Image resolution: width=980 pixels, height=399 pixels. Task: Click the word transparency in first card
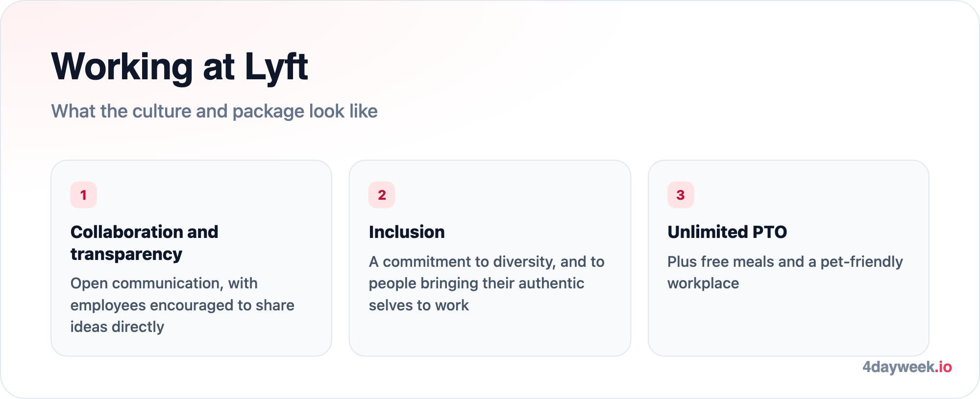tap(126, 255)
